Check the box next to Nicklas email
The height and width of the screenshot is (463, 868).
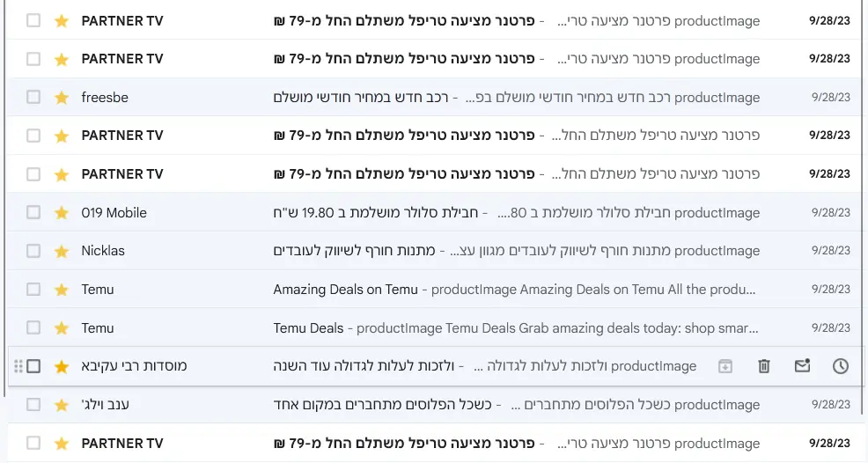33,251
